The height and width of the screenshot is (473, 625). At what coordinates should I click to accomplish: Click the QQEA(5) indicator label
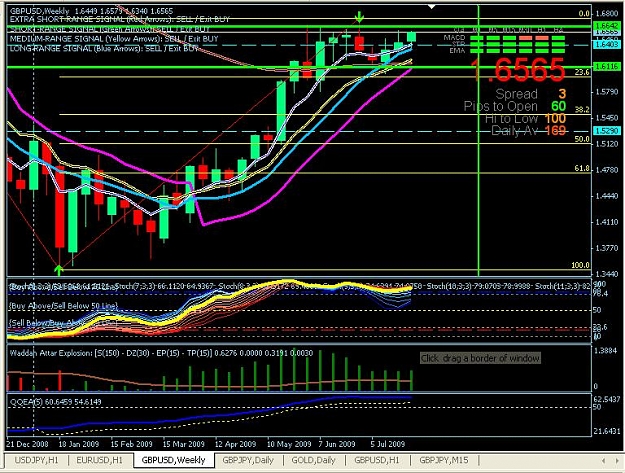tap(55, 402)
